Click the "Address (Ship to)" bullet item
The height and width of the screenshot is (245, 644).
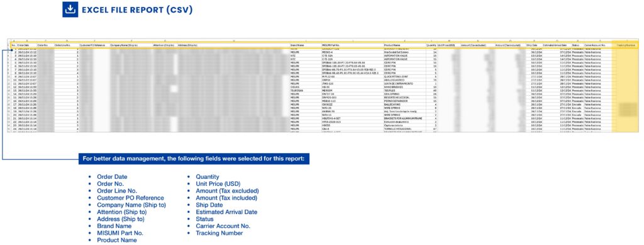point(120,219)
